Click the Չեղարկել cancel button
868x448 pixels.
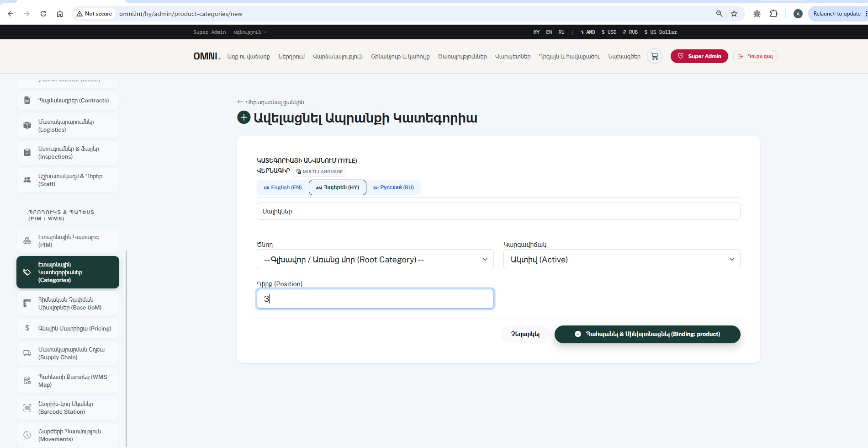525,334
